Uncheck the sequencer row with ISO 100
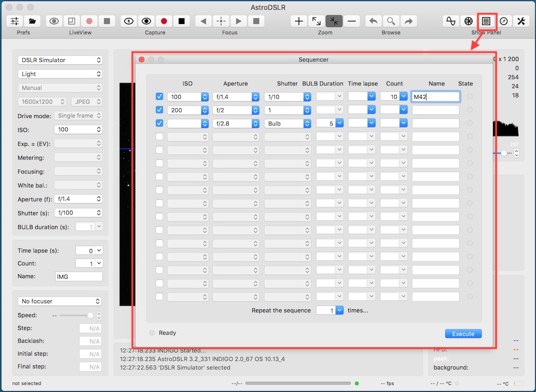 (159, 97)
